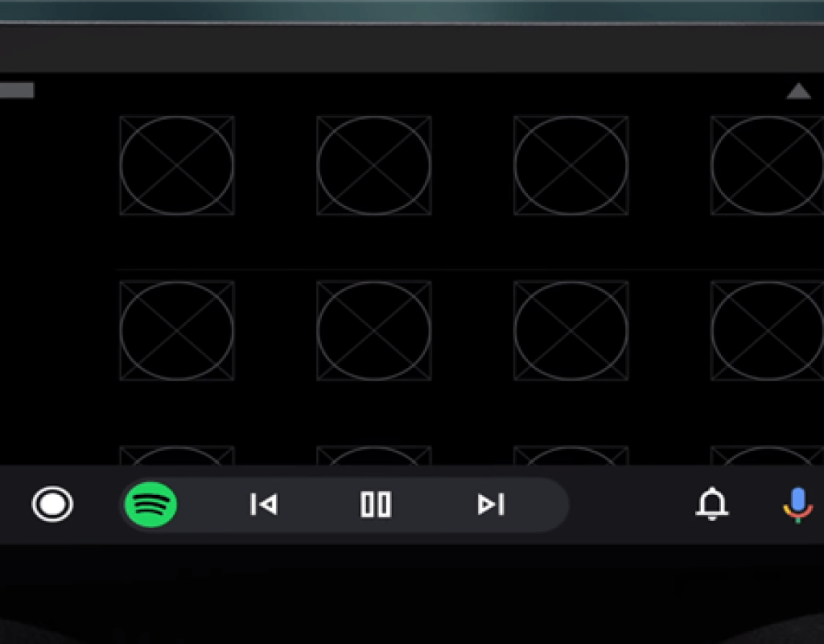Select fourth placeholder tile in second row
The height and width of the screenshot is (644, 824).
point(767,330)
